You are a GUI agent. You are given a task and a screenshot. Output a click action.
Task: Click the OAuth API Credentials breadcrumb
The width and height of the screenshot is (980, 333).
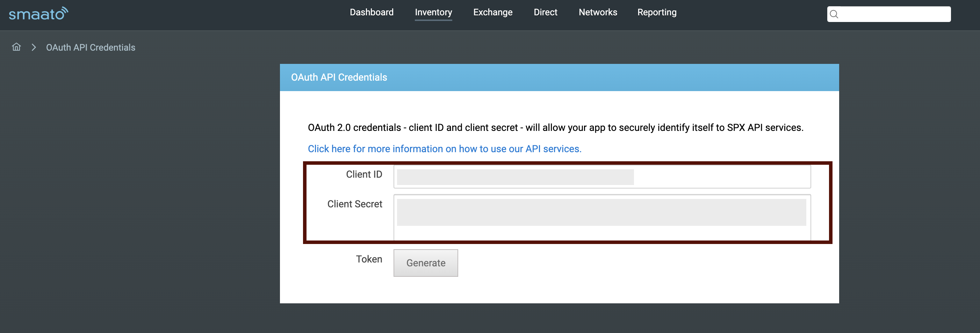pos(90,47)
